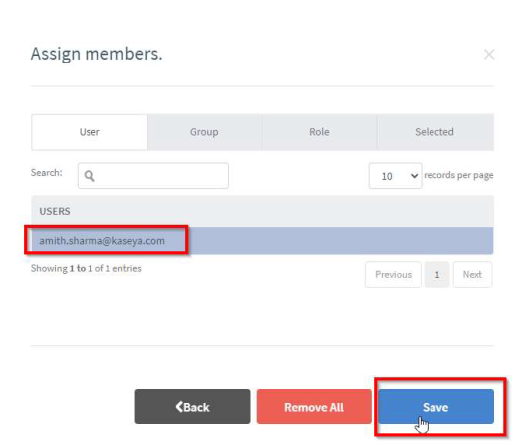
Task: Click the Assign members dialog title
Action: point(97,54)
